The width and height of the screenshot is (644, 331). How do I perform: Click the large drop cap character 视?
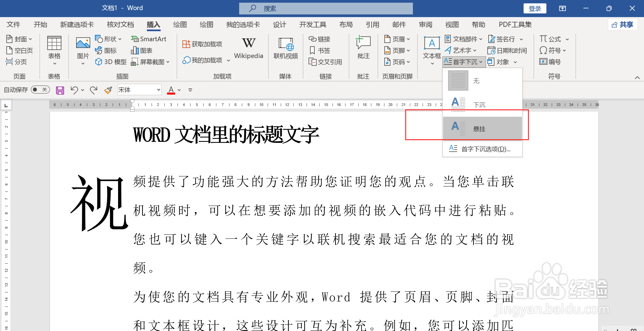pos(99,203)
